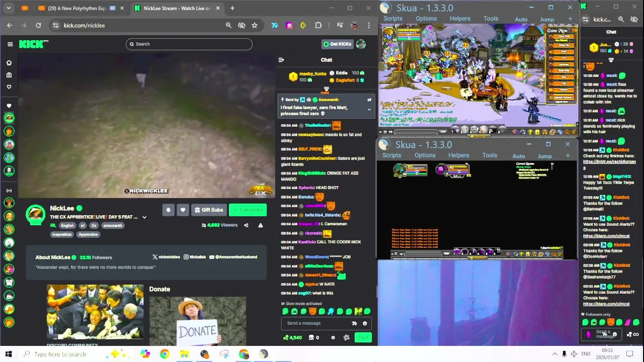Screen dimensions: 644x362
Task: Click the heart follow button for NickLee
Action: (x=183, y=210)
